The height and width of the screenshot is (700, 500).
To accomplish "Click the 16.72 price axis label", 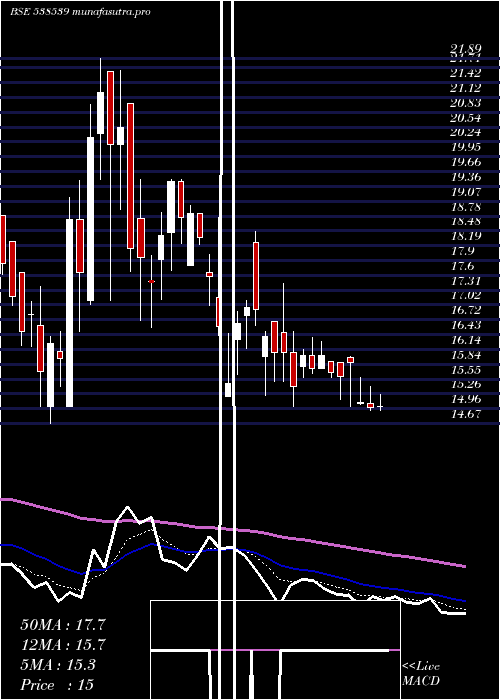I will coord(466,310).
